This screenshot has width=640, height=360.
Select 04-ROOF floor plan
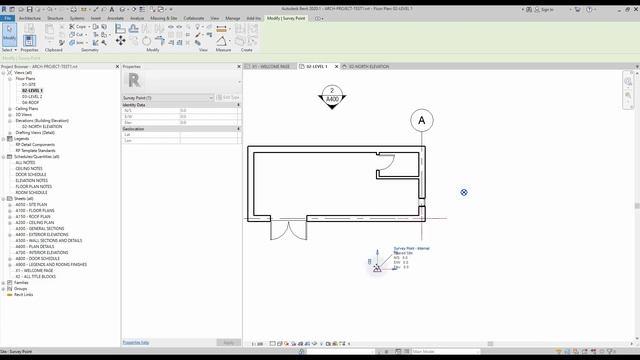(x=30, y=102)
